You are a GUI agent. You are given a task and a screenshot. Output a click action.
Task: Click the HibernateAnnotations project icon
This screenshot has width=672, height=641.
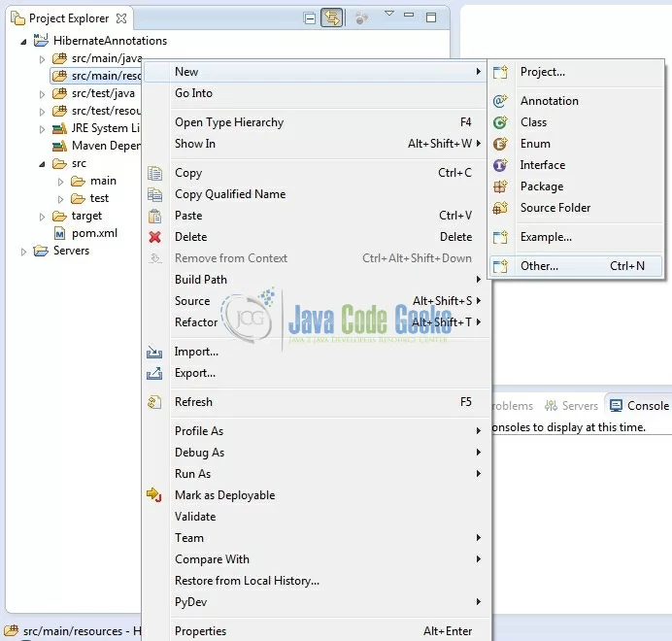(41, 40)
